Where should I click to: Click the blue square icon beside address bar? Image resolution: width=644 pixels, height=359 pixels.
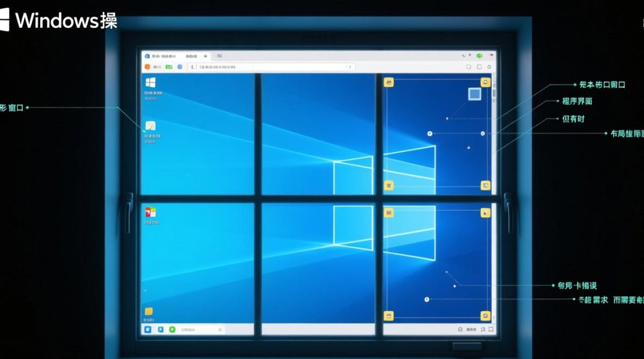[180, 67]
